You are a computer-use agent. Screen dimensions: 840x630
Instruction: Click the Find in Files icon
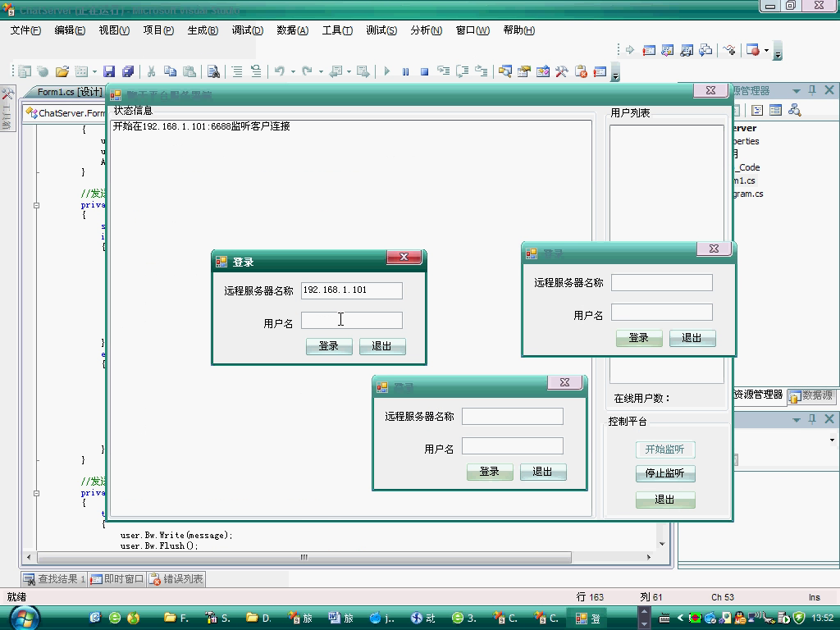(213, 71)
